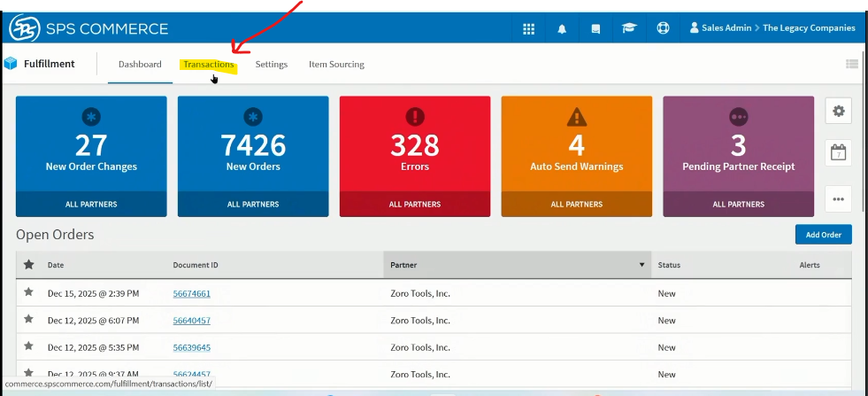Click exclamation icon on Errors tile

coord(415,116)
